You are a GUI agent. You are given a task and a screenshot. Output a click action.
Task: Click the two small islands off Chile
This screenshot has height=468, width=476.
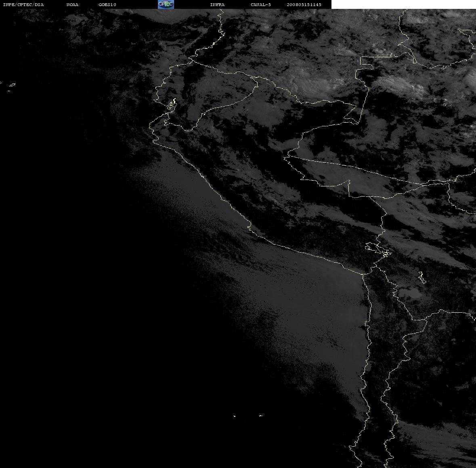click(248, 416)
